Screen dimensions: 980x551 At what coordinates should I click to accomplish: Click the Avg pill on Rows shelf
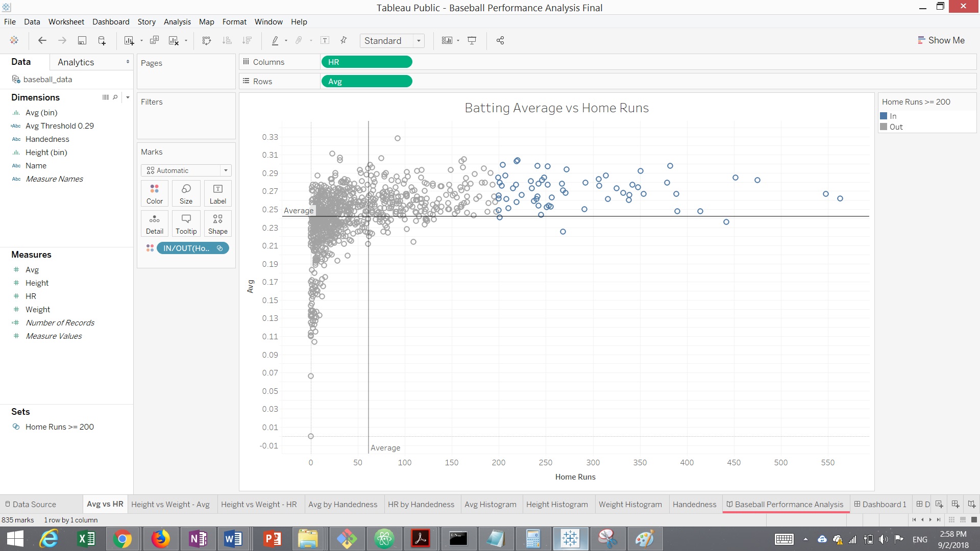point(366,81)
